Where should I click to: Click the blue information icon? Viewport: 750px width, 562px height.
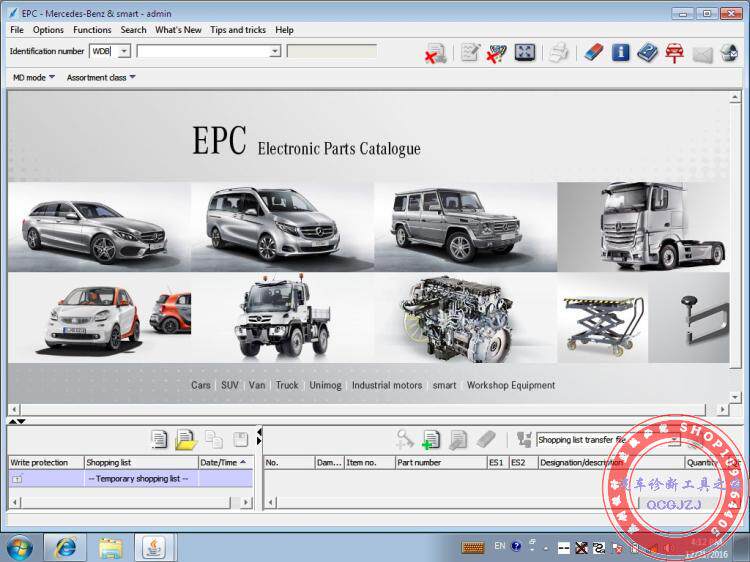pos(620,52)
